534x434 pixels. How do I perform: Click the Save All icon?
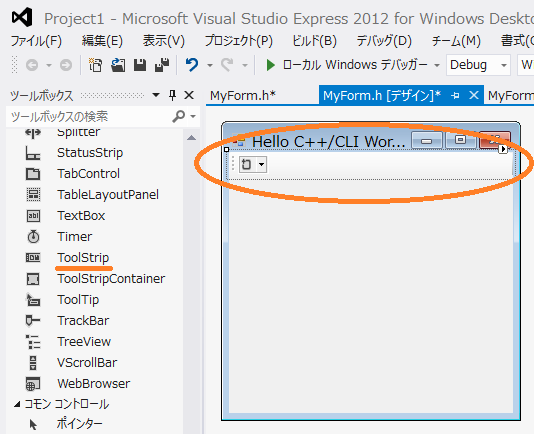pyautogui.click(x=162, y=65)
